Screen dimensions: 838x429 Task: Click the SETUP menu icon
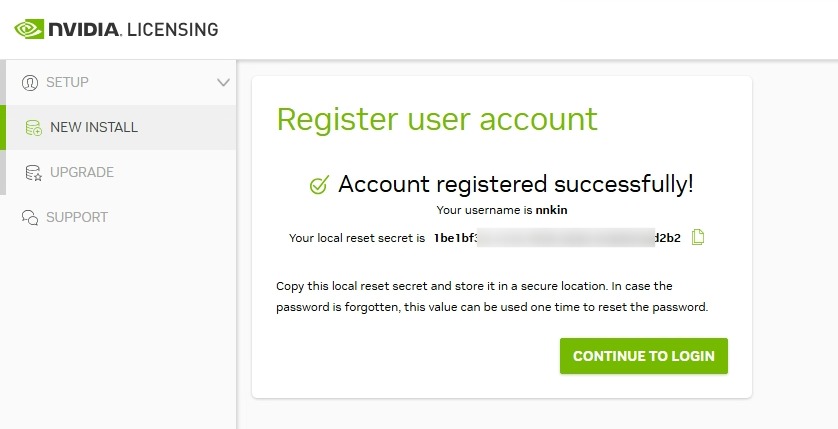point(30,82)
